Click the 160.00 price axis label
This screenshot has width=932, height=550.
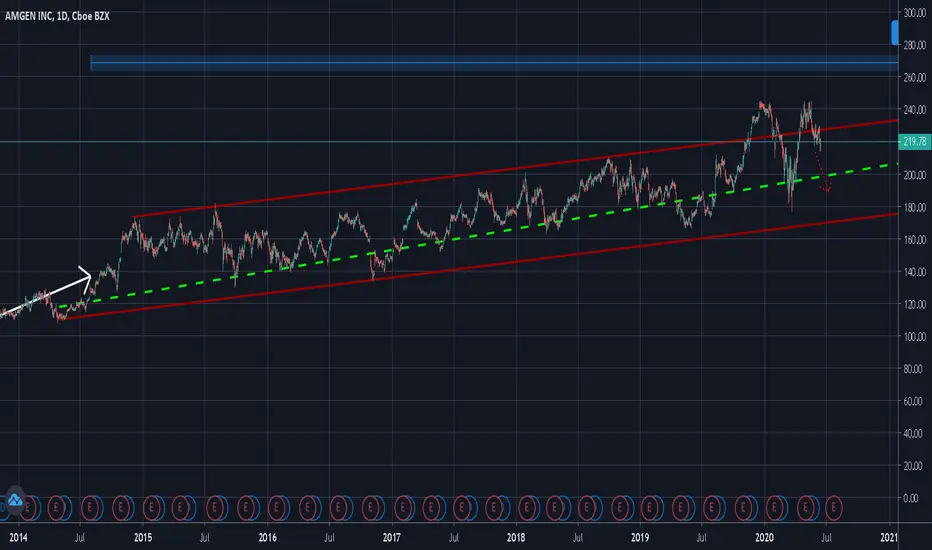(915, 240)
